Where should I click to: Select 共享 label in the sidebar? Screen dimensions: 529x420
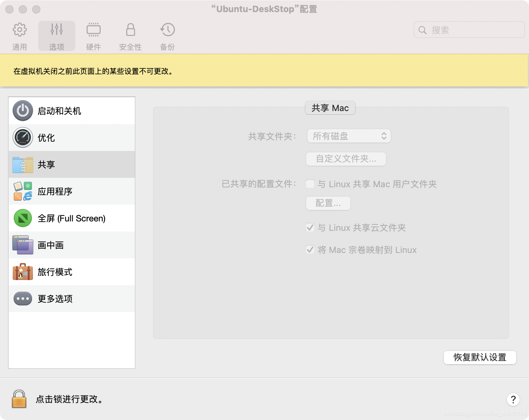[46, 164]
